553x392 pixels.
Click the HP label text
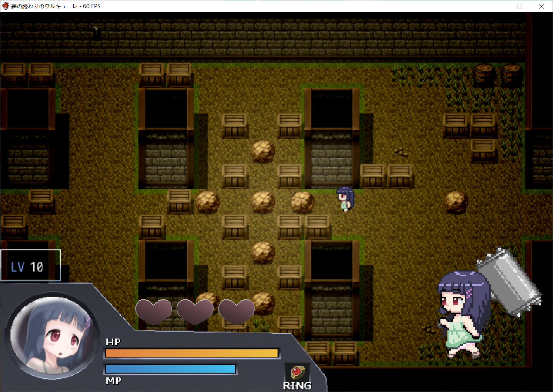113,342
